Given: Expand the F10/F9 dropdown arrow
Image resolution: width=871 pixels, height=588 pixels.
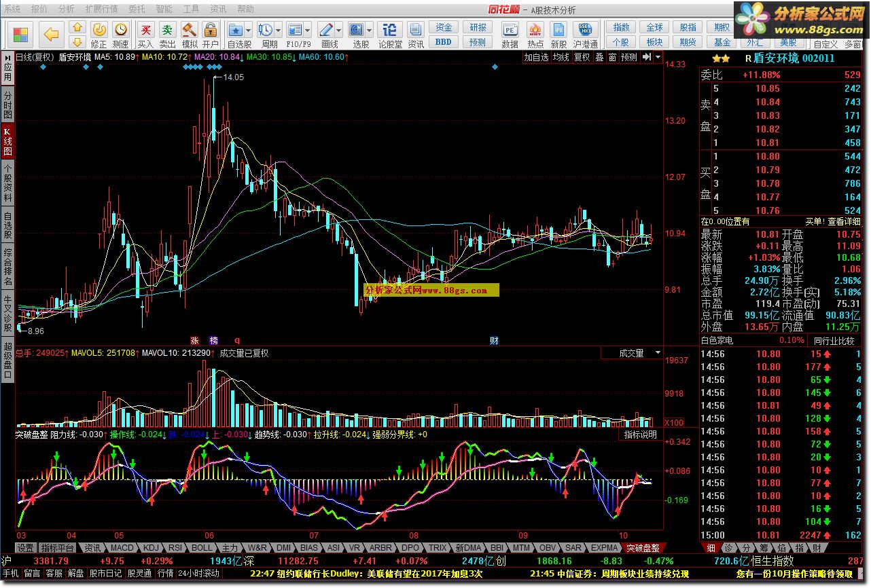Looking at the screenshot, I should [308, 30].
